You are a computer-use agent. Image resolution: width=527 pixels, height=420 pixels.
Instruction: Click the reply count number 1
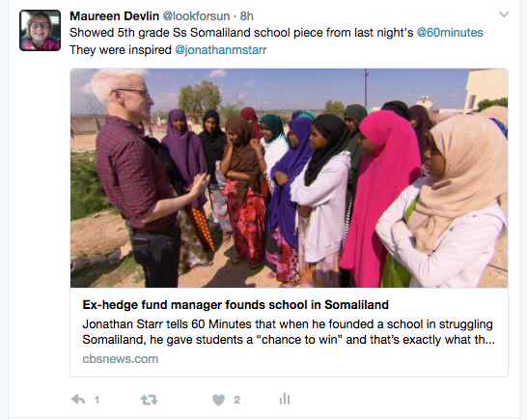tap(97, 400)
